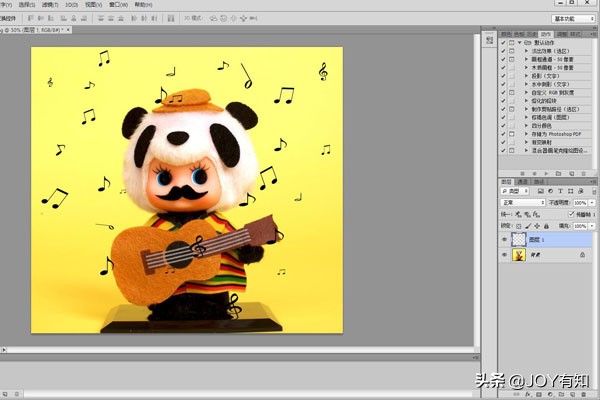
Task: Open the 基本功能 workspace dropdown
Action: coord(573,19)
